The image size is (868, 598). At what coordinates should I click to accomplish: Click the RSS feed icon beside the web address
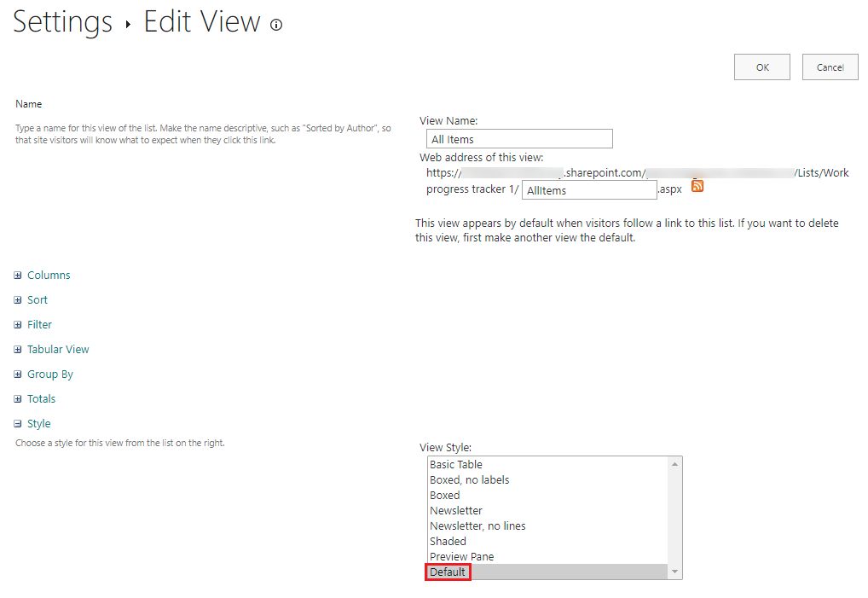pyautogui.click(x=697, y=185)
